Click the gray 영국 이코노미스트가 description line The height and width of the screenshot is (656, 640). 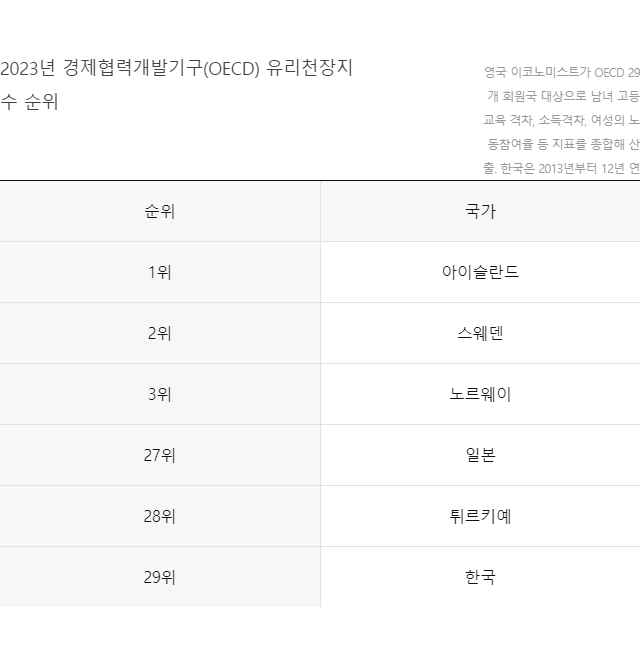click(x=562, y=72)
